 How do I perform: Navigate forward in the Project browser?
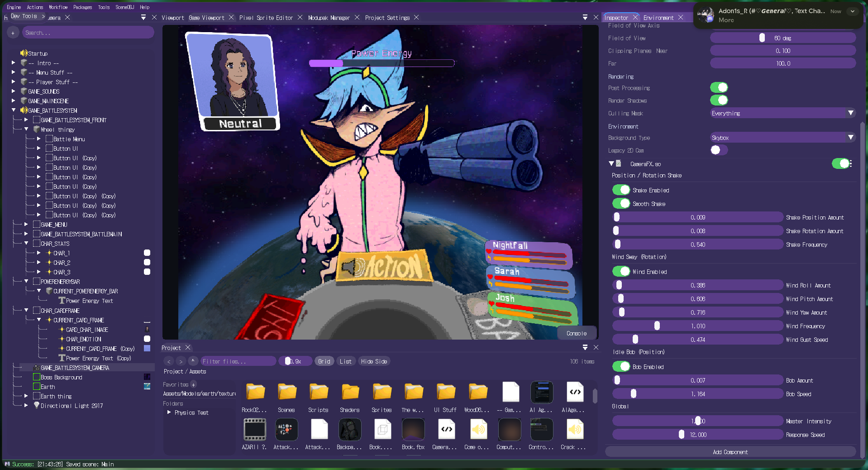tap(181, 361)
